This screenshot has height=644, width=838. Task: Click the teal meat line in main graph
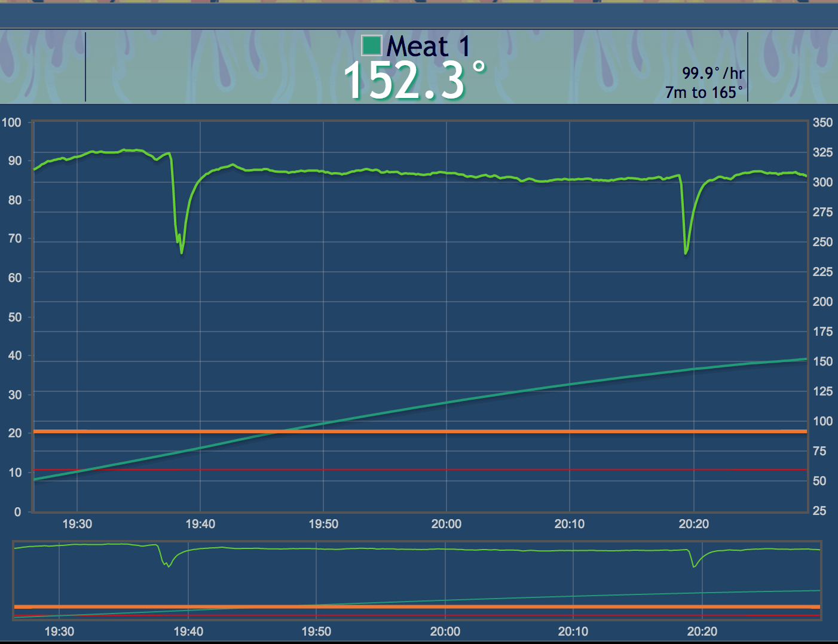pos(448,403)
